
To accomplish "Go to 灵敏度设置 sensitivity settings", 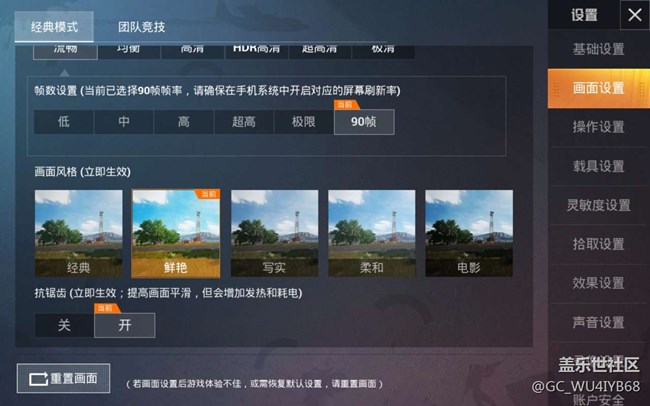I will point(599,205).
